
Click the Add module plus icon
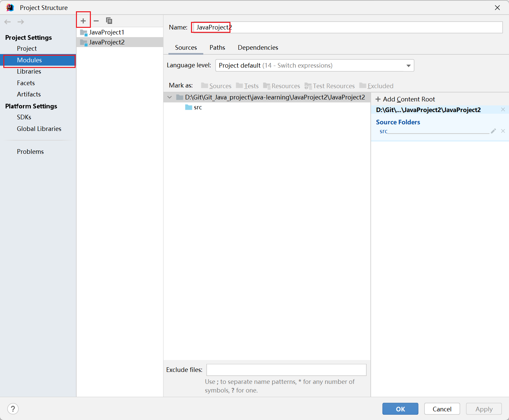(x=83, y=21)
